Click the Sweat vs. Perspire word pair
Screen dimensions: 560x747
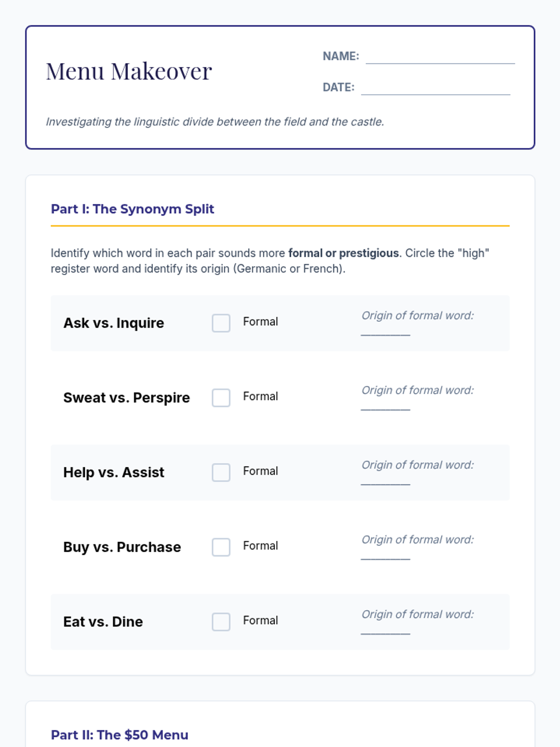pyautogui.click(x=126, y=398)
